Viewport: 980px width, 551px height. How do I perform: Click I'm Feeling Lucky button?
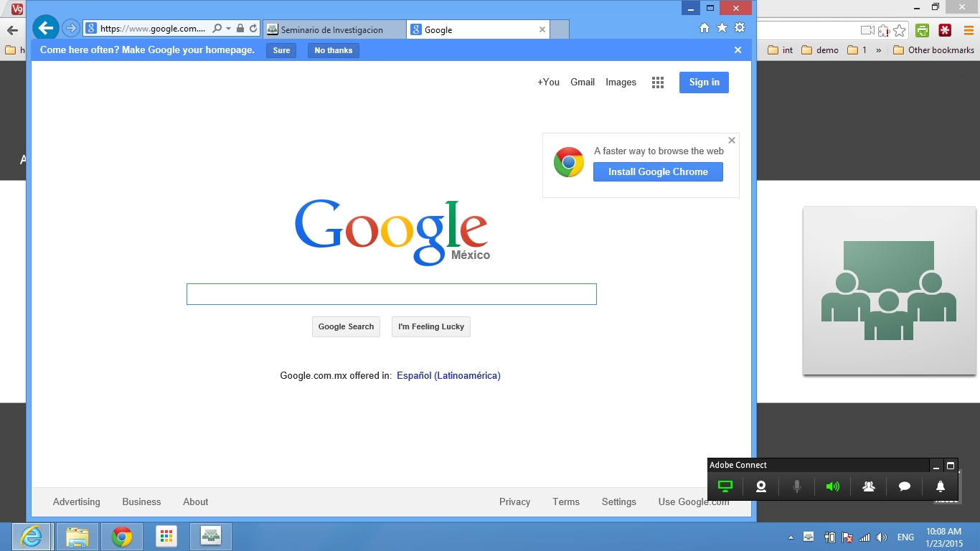[x=431, y=326]
